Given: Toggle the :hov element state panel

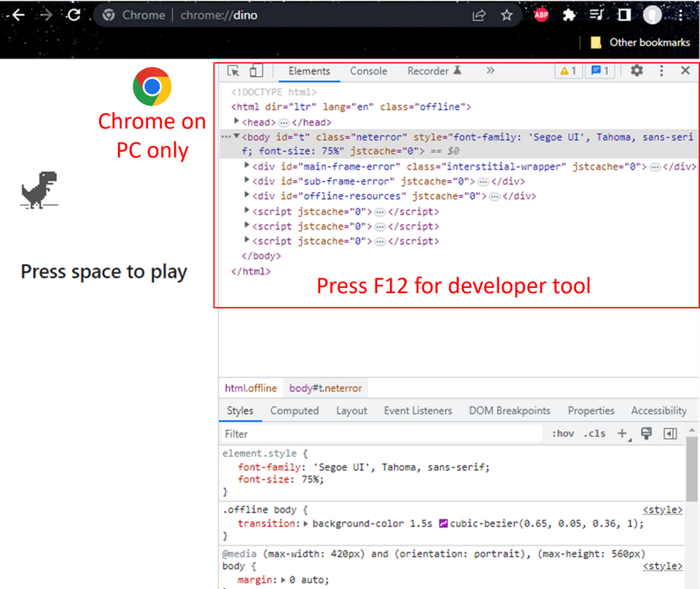Looking at the screenshot, I should pyautogui.click(x=562, y=433).
